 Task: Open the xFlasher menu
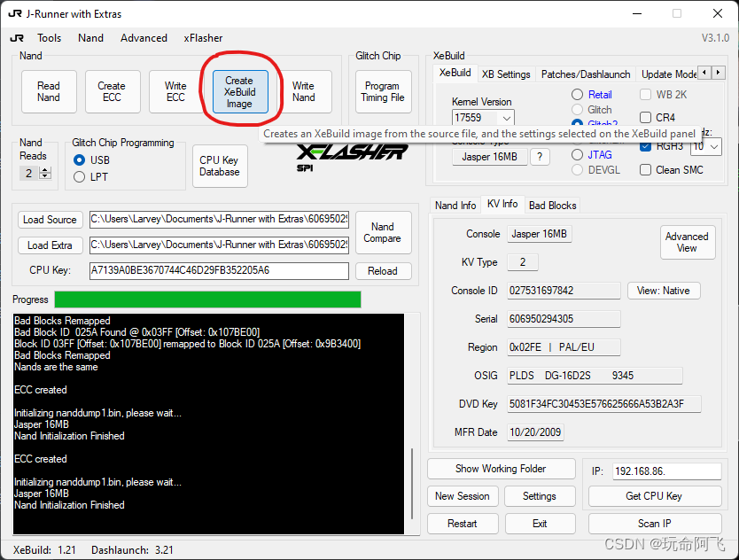coord(203,38)
